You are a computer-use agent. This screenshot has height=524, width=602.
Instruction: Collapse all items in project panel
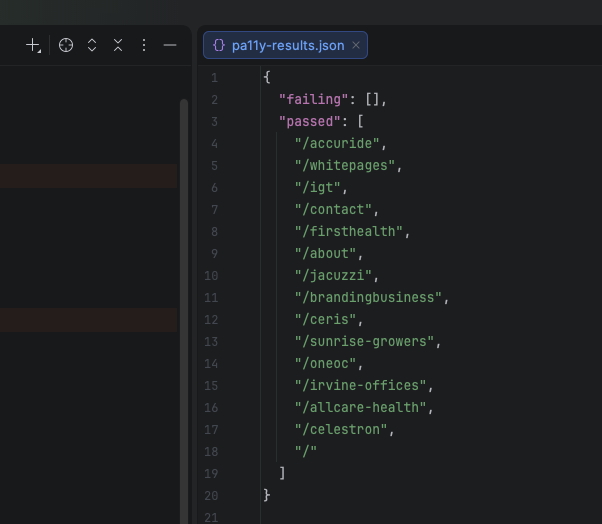pyautogui.click(x=118, y=45)
